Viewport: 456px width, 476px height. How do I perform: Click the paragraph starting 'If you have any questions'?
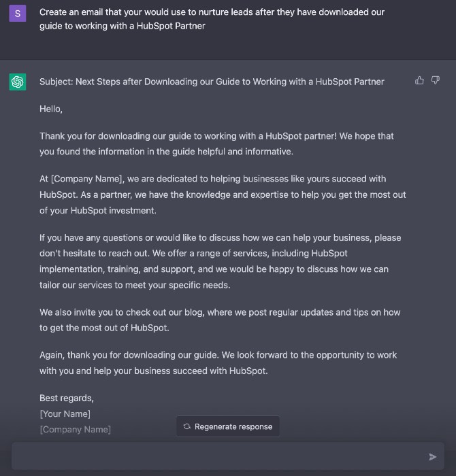pyautogui.click(x=221, y=261)
